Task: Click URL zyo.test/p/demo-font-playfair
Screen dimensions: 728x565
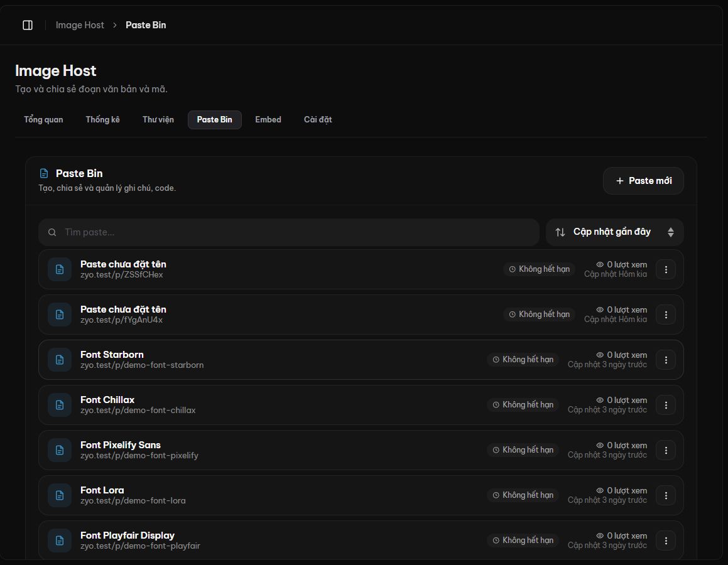Action: click(x=140, y=546)
